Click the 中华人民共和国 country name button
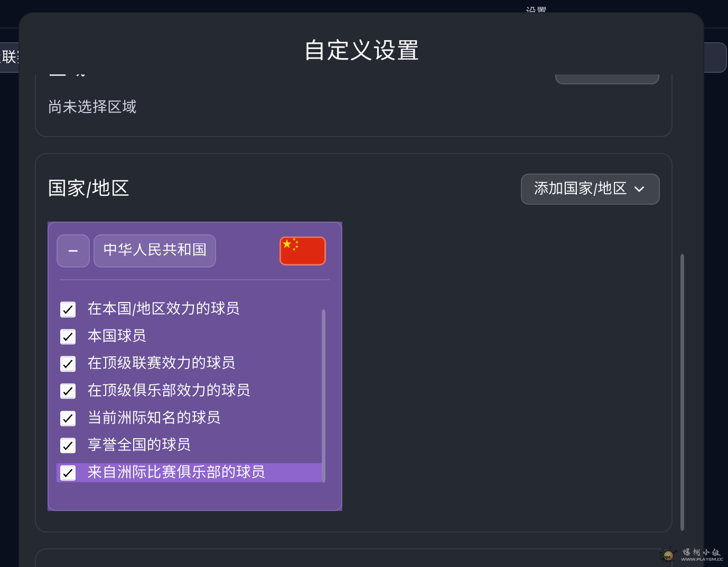 [155, 251]
